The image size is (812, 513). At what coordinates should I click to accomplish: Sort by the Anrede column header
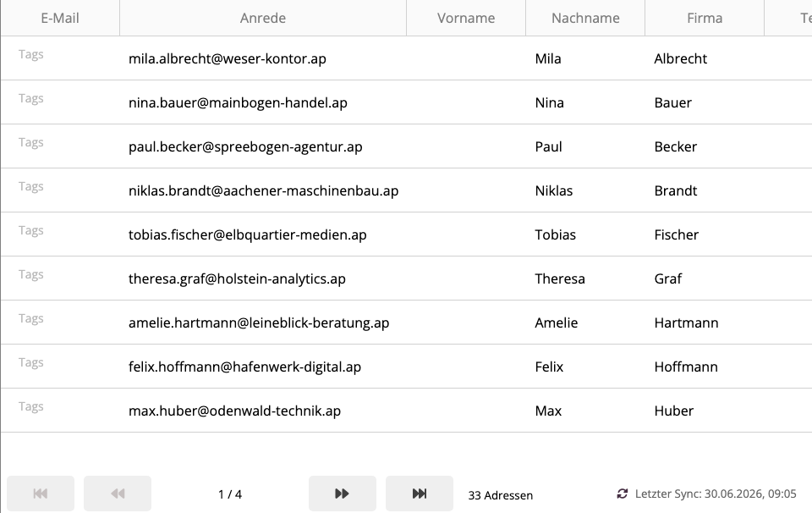tap(263, 18)
